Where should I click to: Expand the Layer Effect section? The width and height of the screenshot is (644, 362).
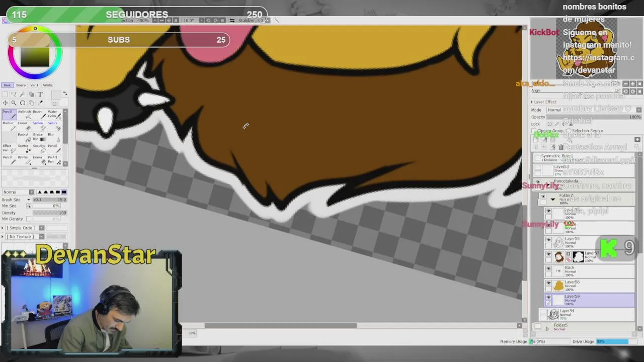pos(532,102)
